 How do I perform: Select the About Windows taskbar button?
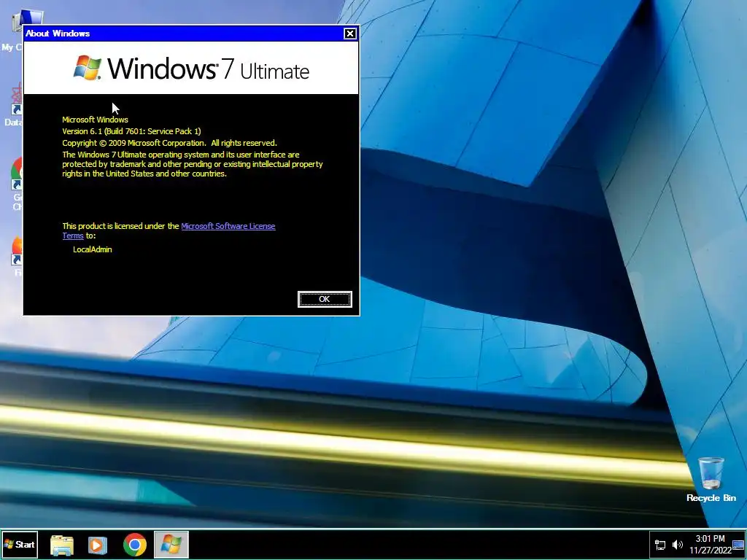(x=171, y=544)
